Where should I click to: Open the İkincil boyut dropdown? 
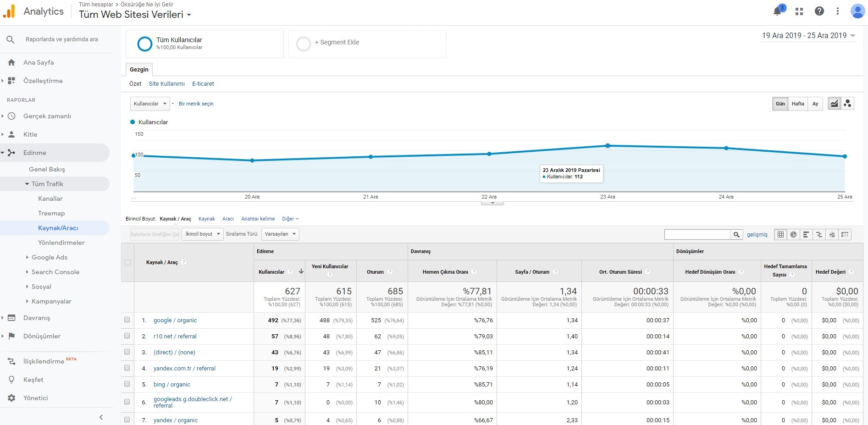203,234
